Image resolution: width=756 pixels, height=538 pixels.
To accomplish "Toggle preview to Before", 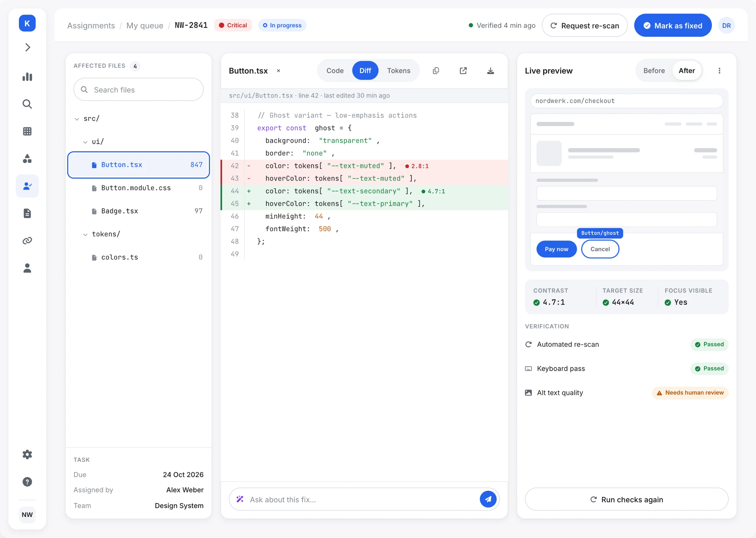I will pyautogui.click(x=654, y=71).
